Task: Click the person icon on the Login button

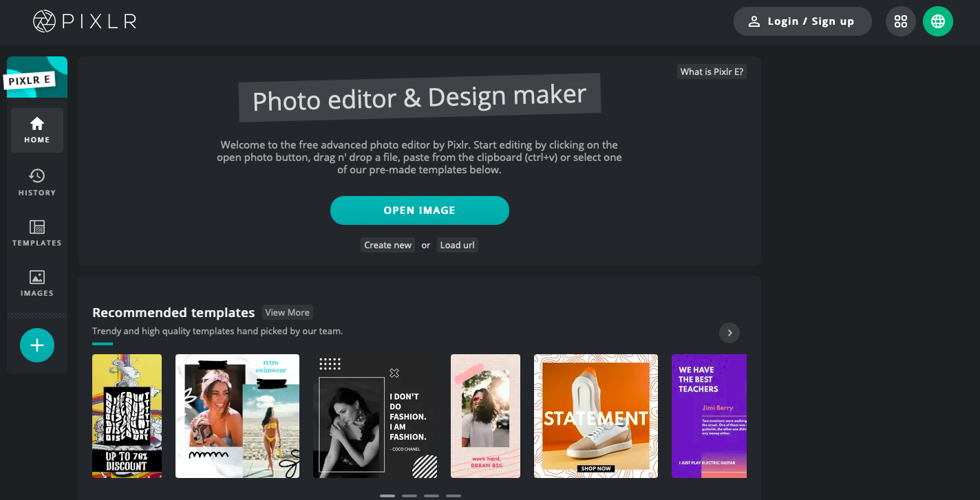Action: [754, 21]
